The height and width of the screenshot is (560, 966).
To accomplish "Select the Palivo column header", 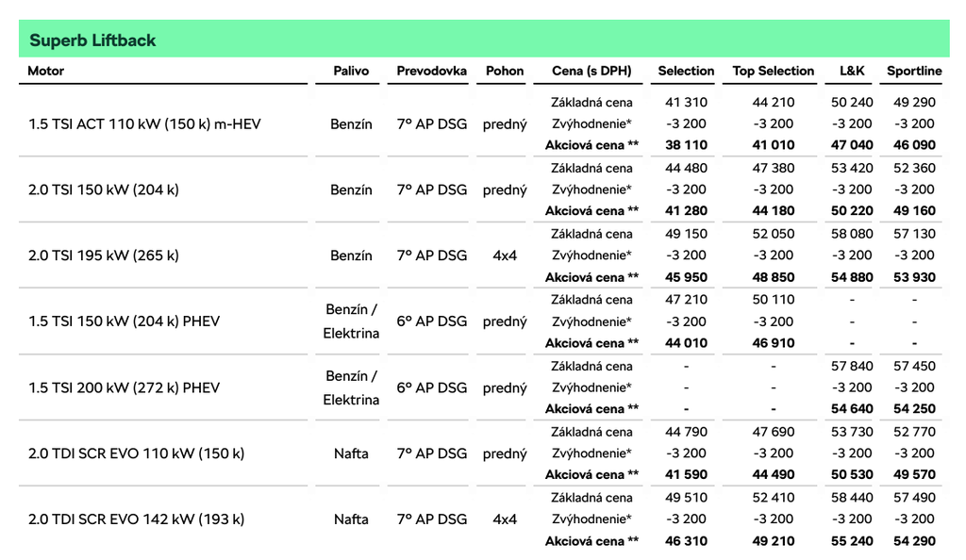I will (351, 71).
